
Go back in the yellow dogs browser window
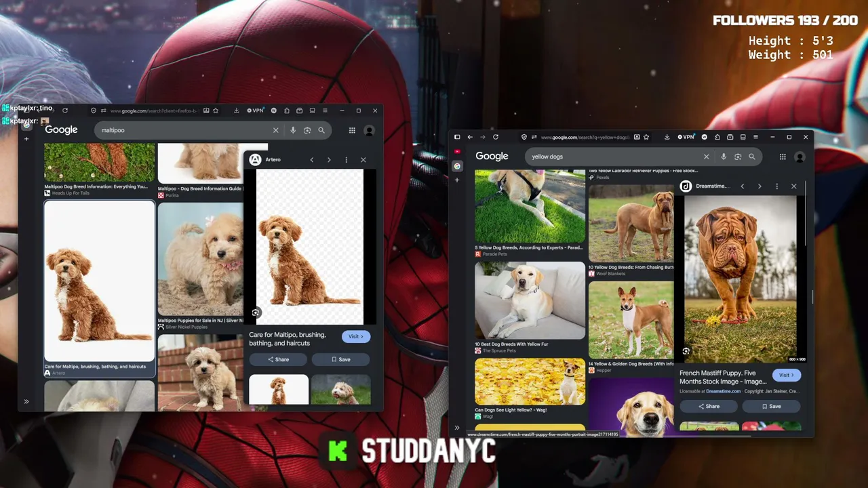pos(470,137)
